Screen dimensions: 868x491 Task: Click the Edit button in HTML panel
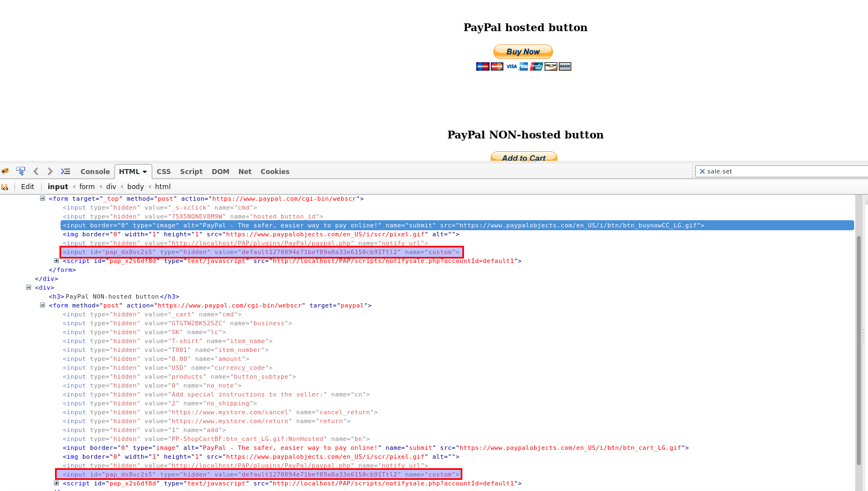tap(28, 187)
